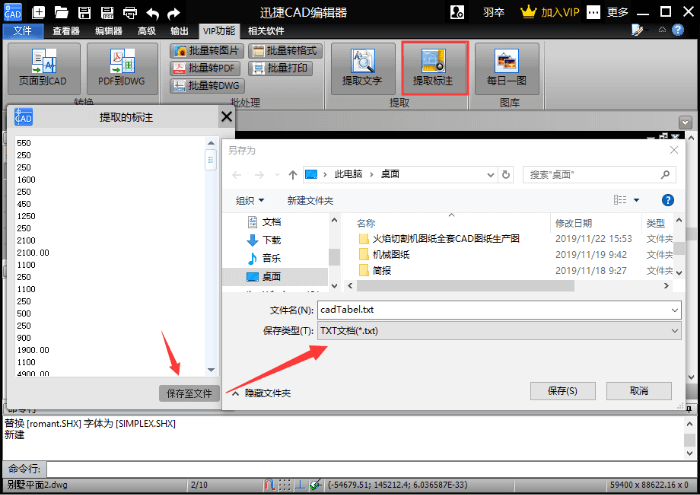Viewport: 700px width, 495px height.
Task: Click the crown 加入VIP button
Action: [x=550, y=12]
